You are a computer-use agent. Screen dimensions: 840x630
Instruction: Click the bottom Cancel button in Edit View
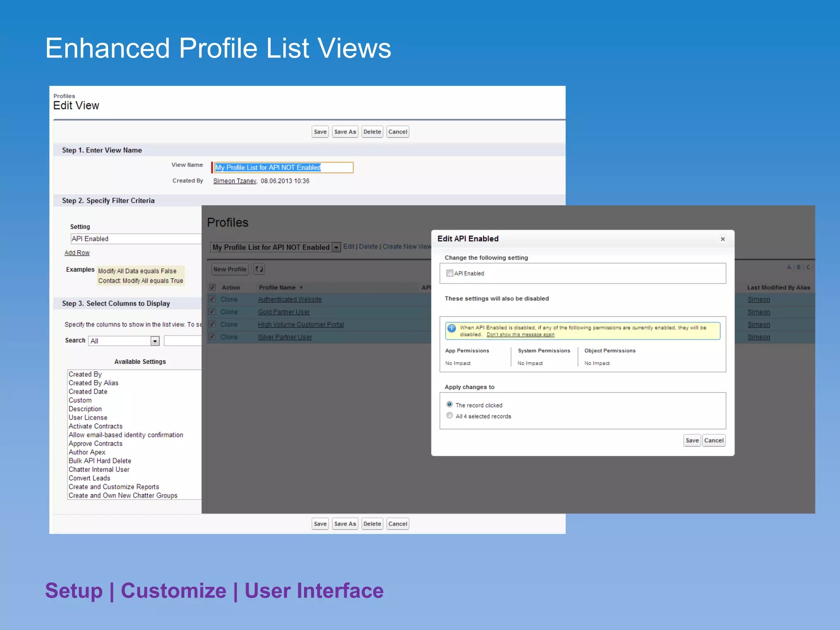[x=398, y=524]
